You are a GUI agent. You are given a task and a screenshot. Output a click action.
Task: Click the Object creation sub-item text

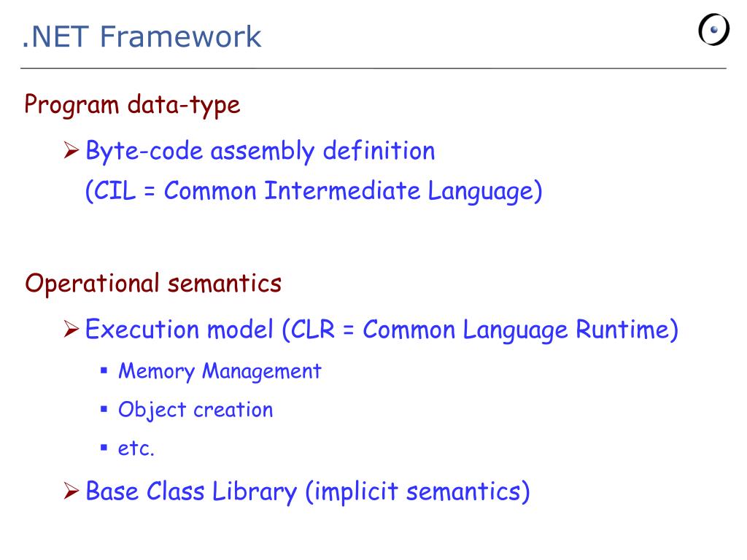pyautogui.click(x=196, y=410)
